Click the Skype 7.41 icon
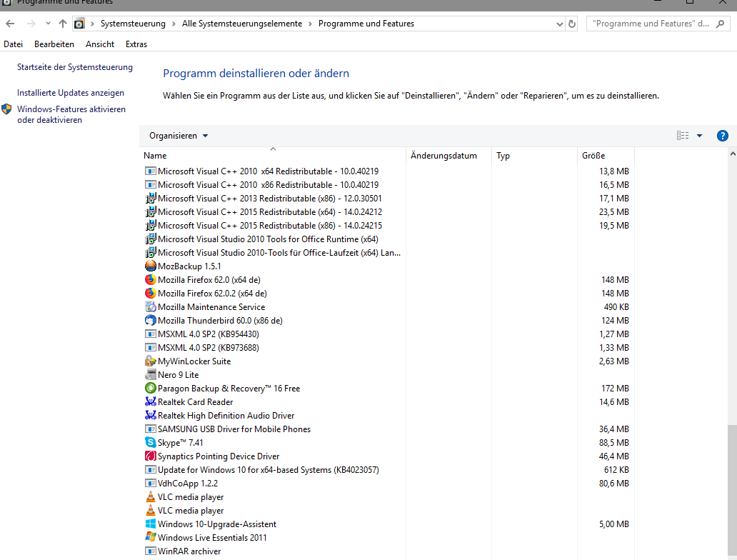737x560 pixels. pos(151,442)
